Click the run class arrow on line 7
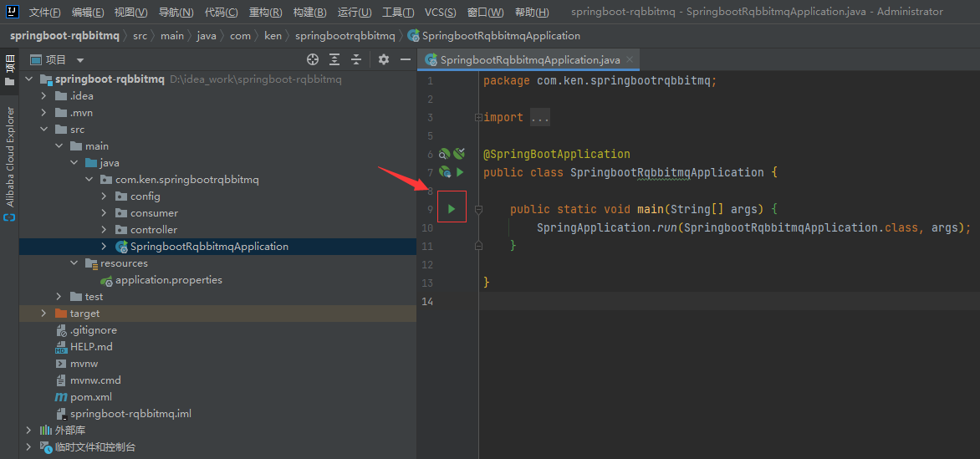Viewport: 980px width, 459px height. (x=459, y=172)
